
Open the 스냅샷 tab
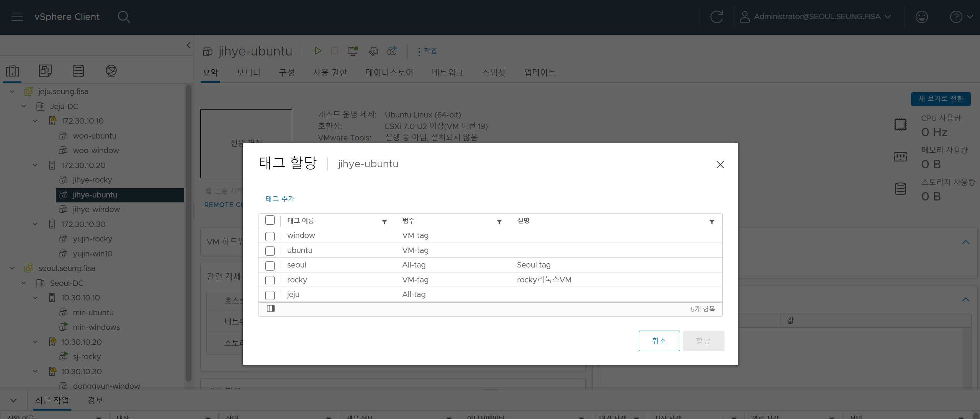pos(493,72)
